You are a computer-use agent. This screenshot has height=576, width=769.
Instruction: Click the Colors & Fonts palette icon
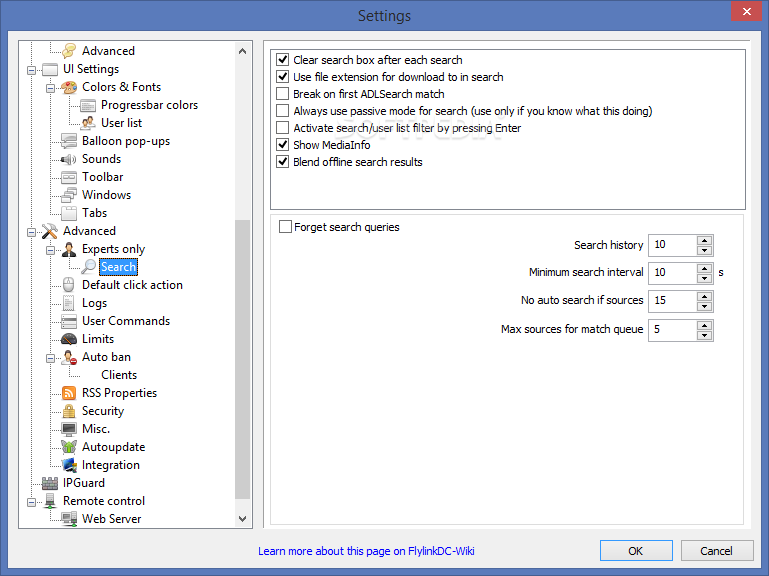[69, 87]
